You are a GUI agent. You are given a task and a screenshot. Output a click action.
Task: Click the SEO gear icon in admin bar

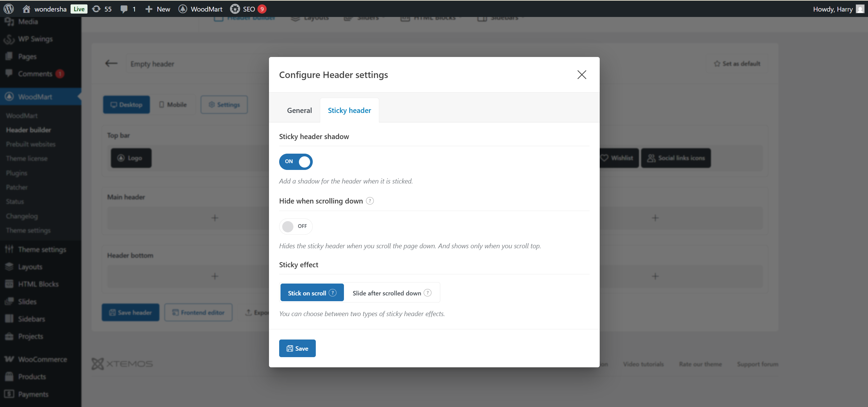tap(235, 9)
